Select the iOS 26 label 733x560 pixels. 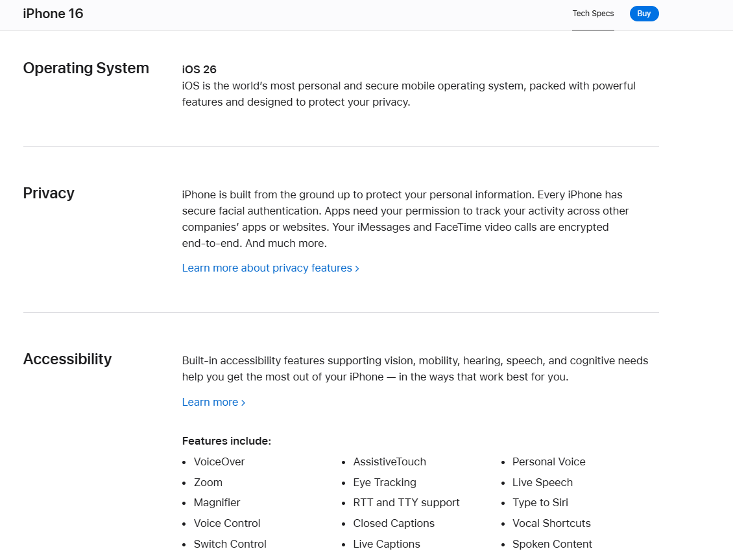point(199,69)
